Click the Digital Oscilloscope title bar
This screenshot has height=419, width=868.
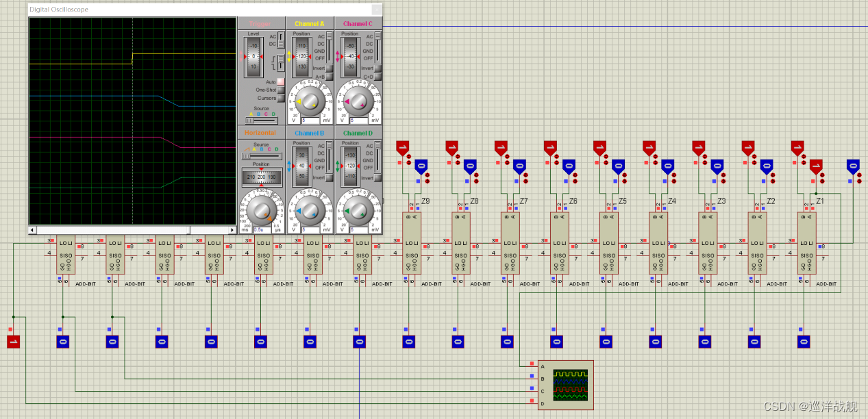205,9
